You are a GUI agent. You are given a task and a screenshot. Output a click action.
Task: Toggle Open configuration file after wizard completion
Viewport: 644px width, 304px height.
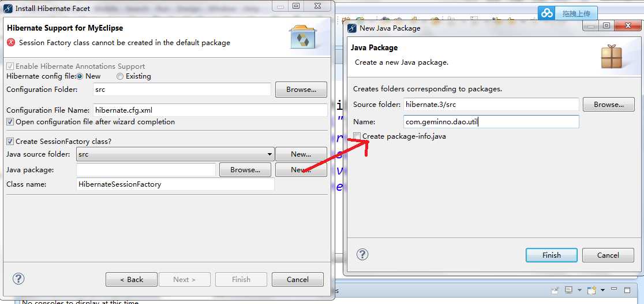click(x=10, y=122)
